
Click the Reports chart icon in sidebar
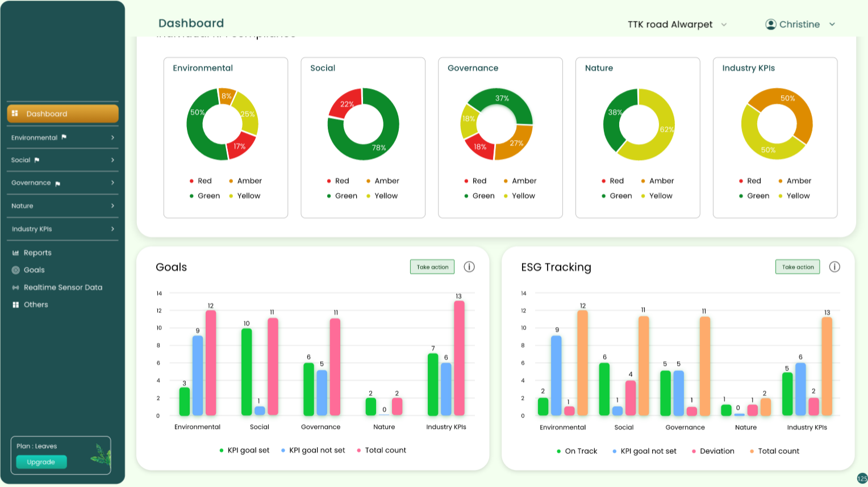point(16,253)
